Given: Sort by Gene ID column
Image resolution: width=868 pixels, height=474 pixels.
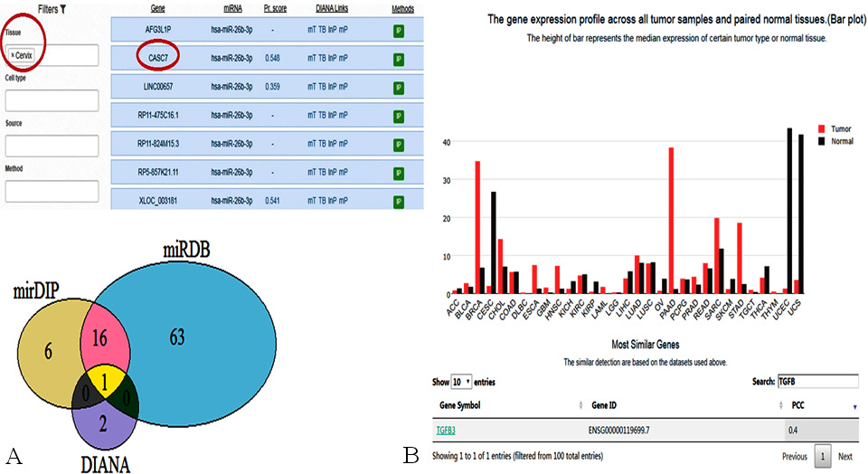Looking at the screenshot, I should pos(604,405).
